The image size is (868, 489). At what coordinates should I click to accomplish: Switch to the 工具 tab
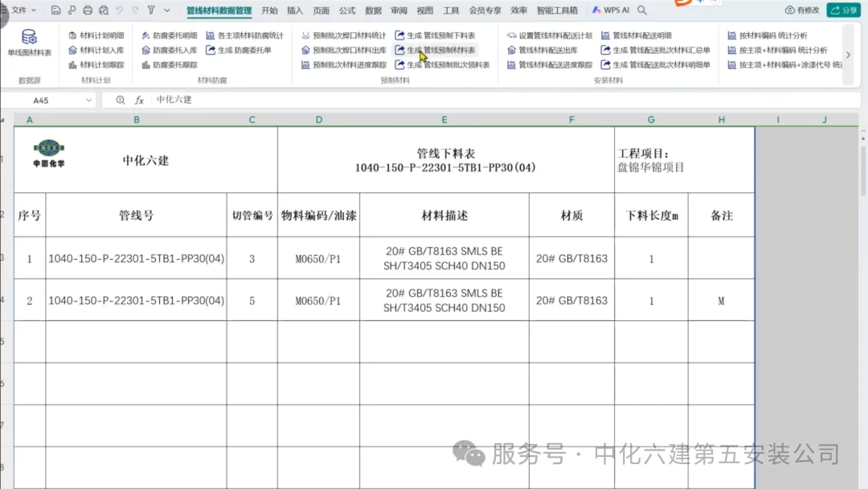pos(451,10)
